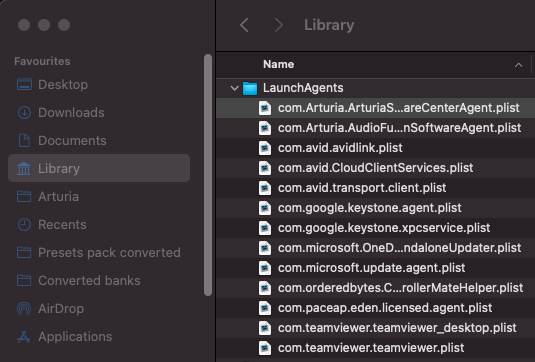Viewport: 535px width, 362px height.
Task: Click the com.avid.avidlink.plist file icon
Action: (265, 148)
